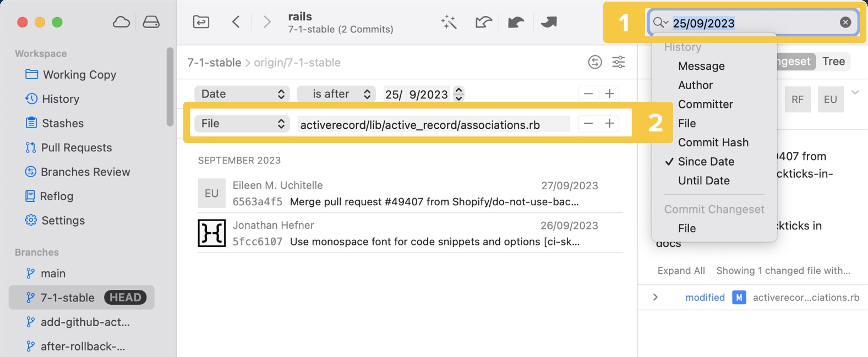The image size is (868, 357).
Task: Click the date stepper arrows
Action: coord(458,94)
